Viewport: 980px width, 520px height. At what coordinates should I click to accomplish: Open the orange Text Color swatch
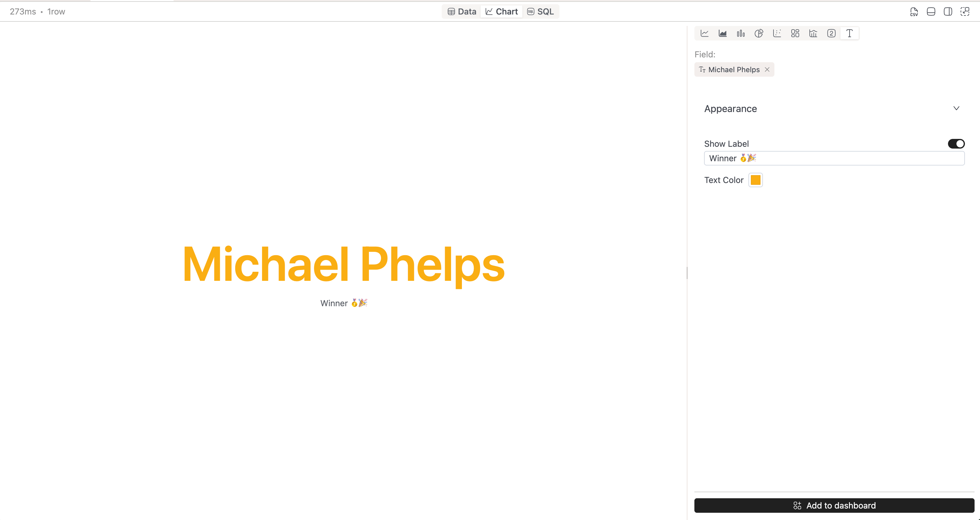[x=755, y=180]
